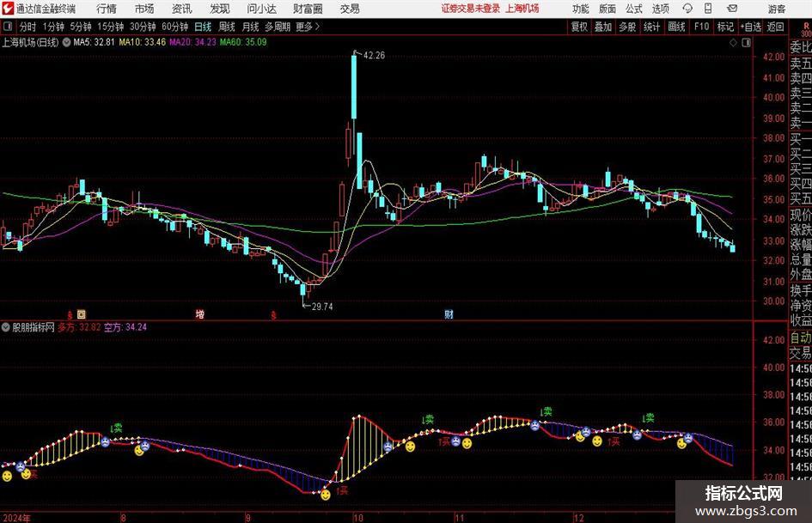
Task: Click the MA10: 33.46 yellow label
Action: (x=143, y=42)
